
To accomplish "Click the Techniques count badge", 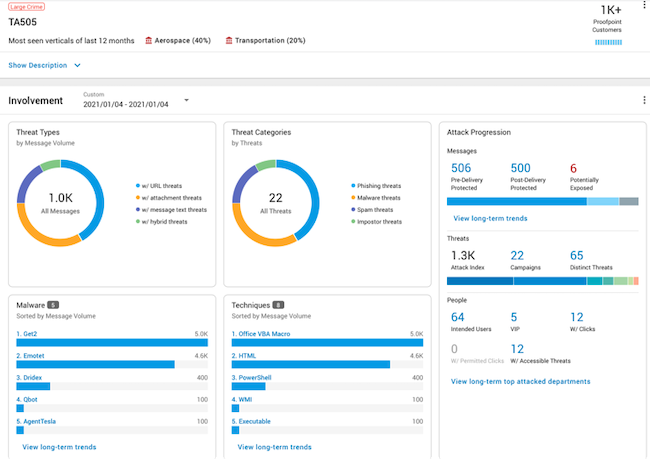I will point(278,305).
